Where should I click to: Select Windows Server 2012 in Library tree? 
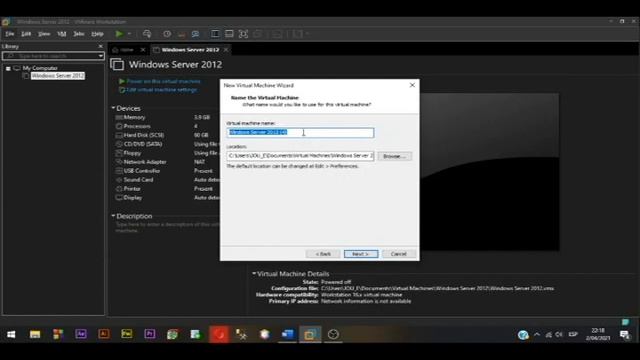click(x=58, y=76)
